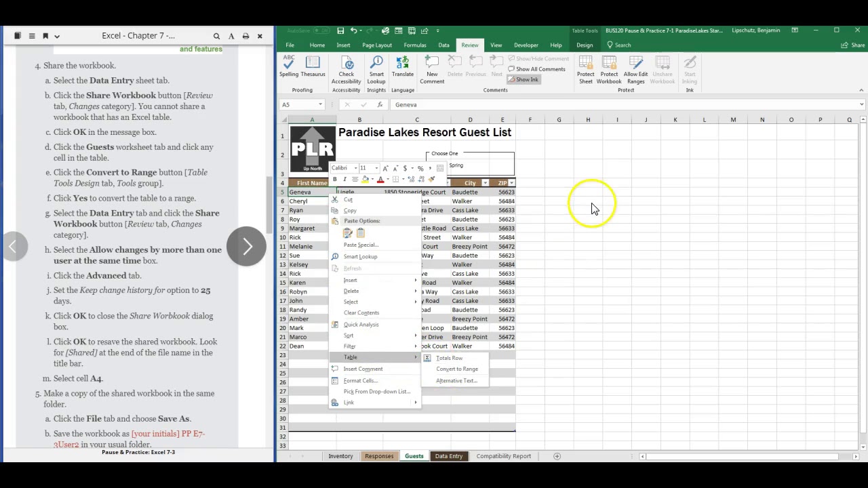
Task: Share the workbook via Share button
Action: (x=854, y=45)
